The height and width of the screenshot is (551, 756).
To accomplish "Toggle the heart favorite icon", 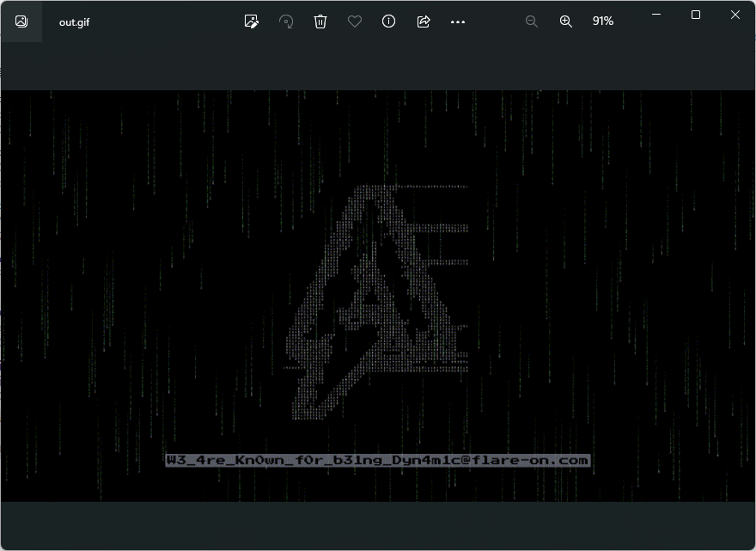I will [355, 21].
